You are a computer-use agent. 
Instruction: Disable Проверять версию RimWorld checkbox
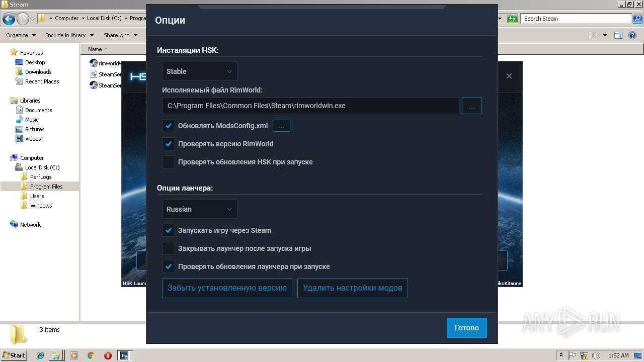[x=169, y=144]
